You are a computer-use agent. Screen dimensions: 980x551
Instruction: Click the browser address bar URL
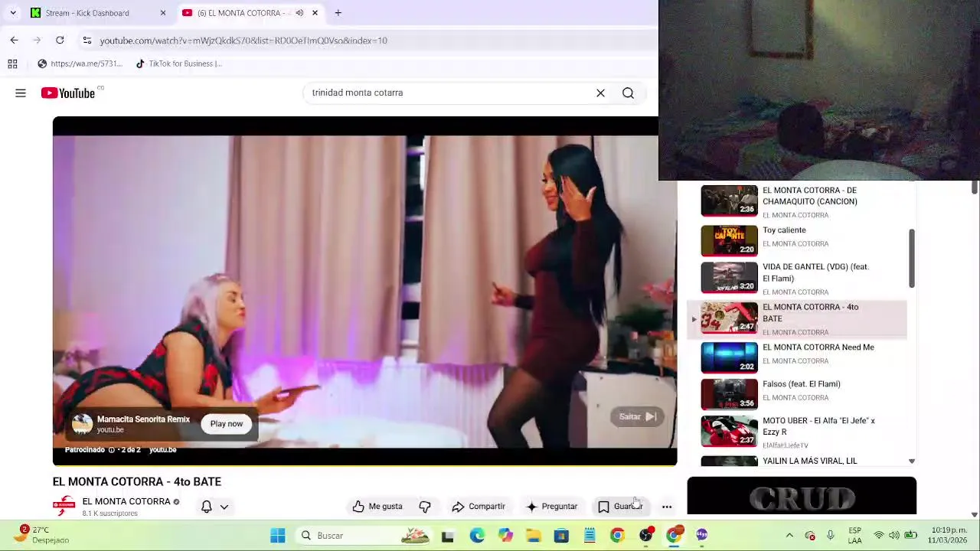[243, 41]
